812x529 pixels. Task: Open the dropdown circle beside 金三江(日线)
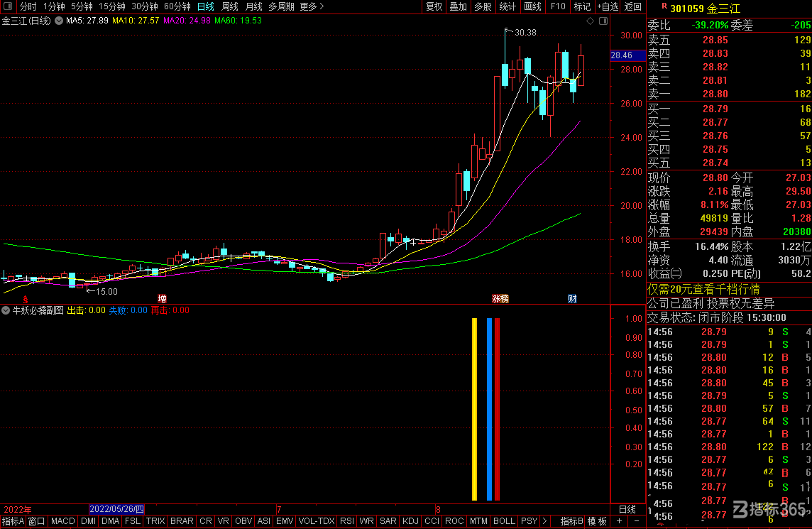(x=59, y=21)
